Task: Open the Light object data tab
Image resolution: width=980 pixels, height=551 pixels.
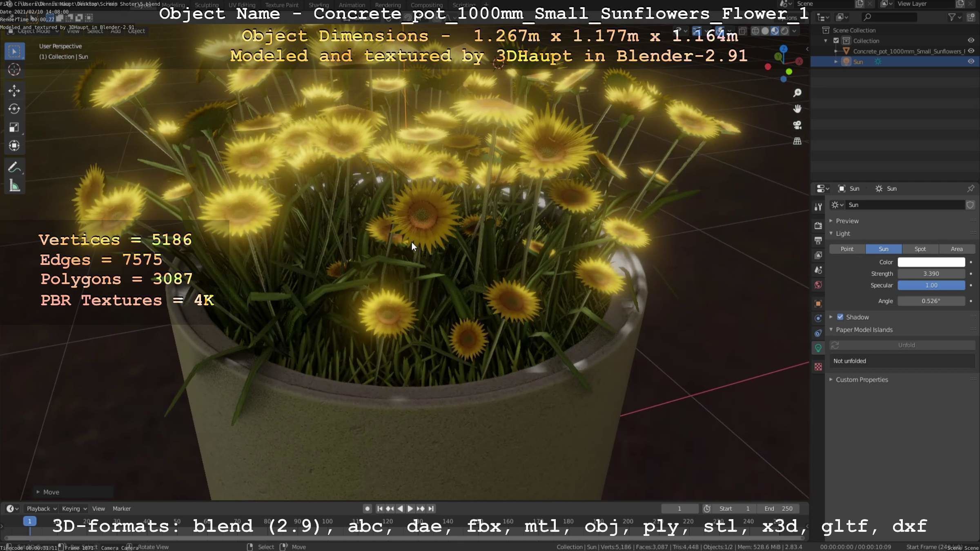Action: pyautogui.click(x=818, y=348)
